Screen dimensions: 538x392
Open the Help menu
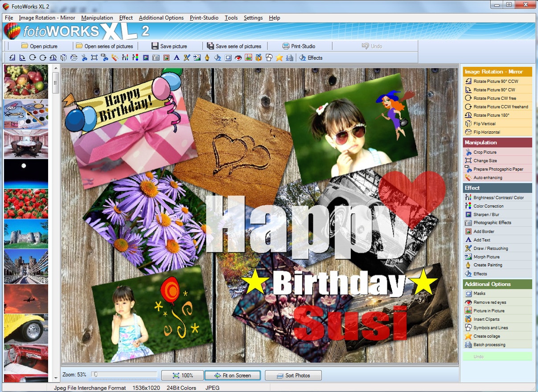[x=275, y=18]
